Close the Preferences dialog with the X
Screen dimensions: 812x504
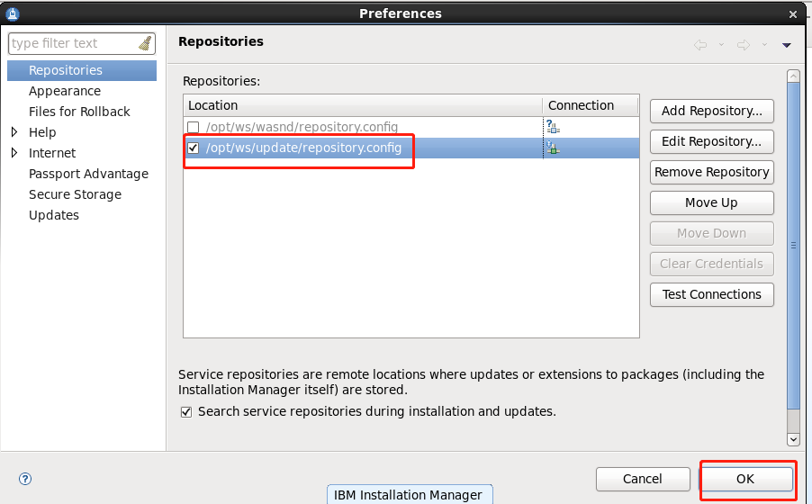click(792, 13)
